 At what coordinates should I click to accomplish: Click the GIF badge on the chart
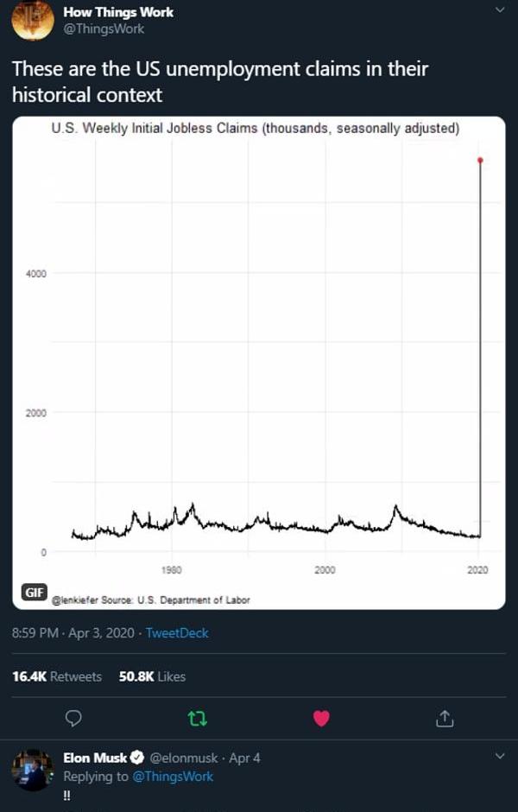pos(35,591)
